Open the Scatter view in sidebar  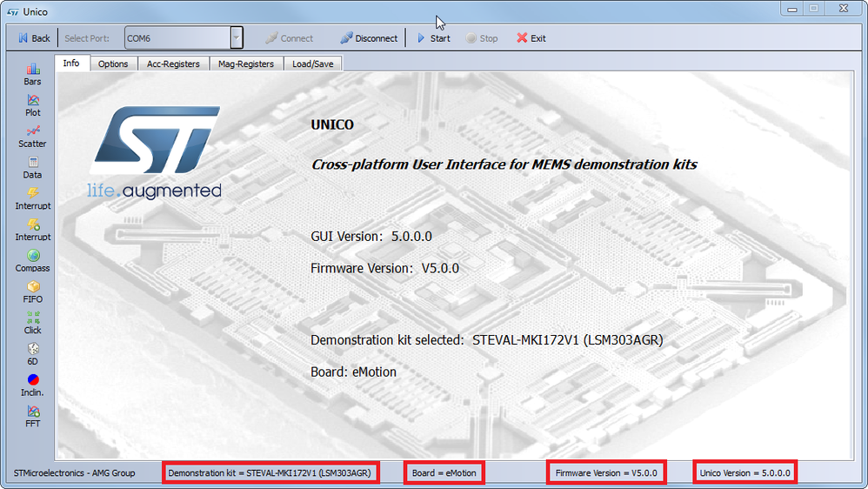pos(32,137)
